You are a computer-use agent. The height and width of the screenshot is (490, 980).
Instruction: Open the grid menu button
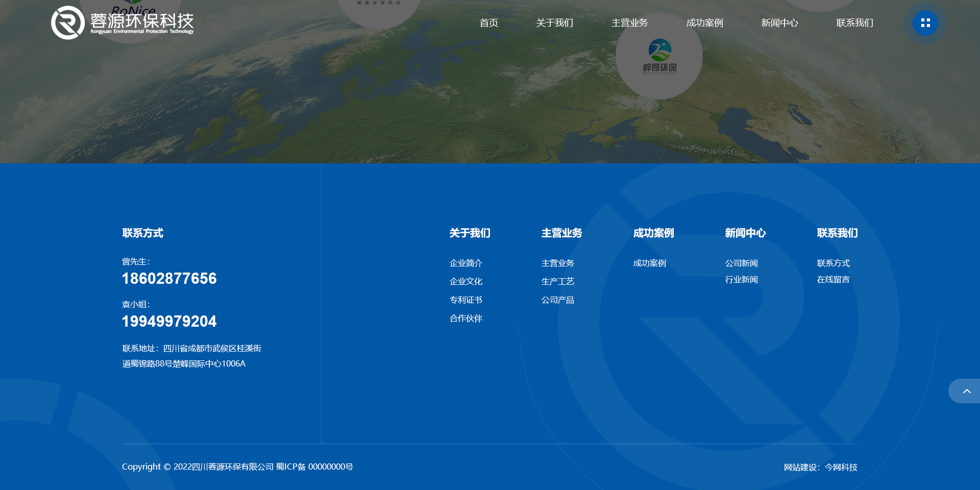[x=925, y=23]
